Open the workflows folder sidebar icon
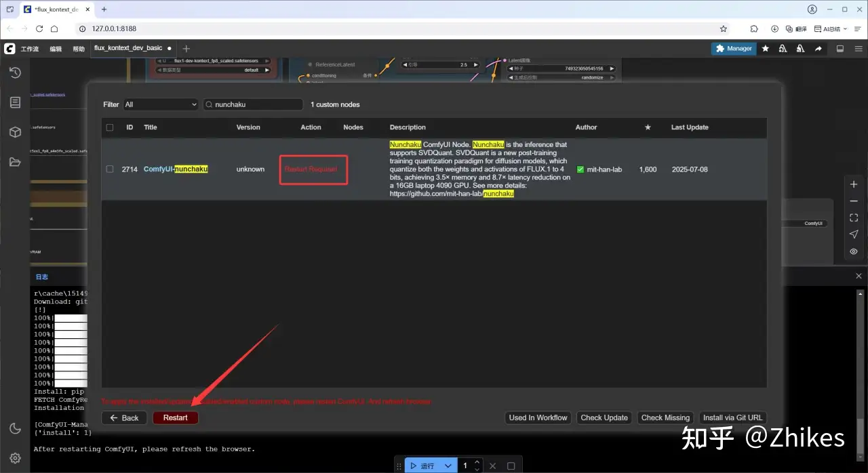 15,162
